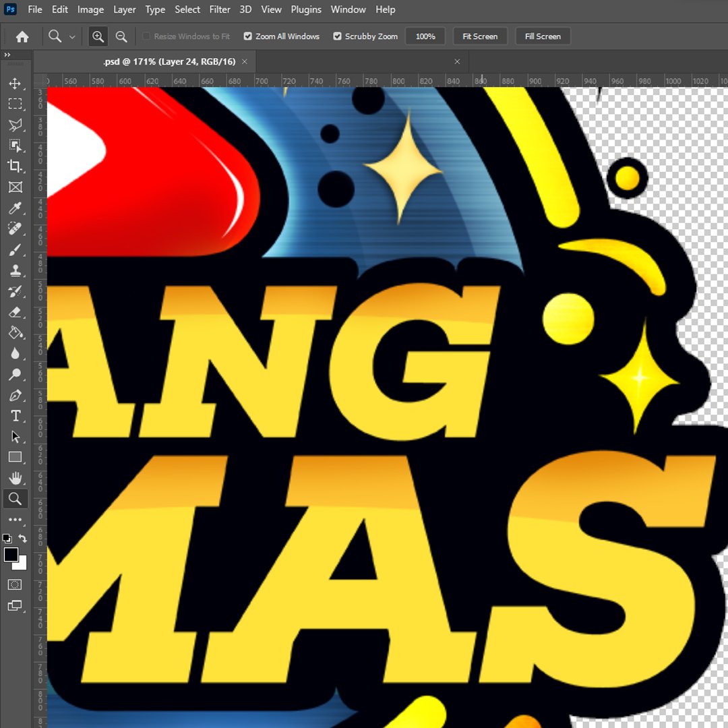Expand the Zoom tool dropdown beside the Home icon
Screen dimensions: 728x728
click(72, 36)
